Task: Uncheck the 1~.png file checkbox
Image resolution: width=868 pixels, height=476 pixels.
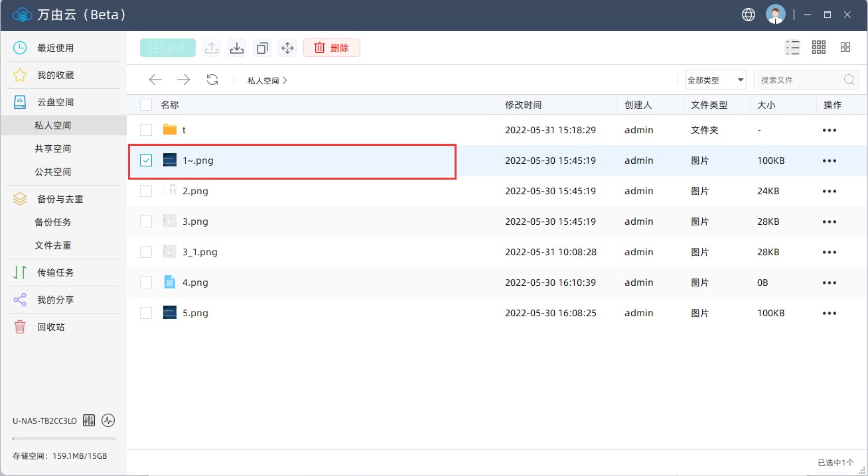Action: (x=146, y=160)
